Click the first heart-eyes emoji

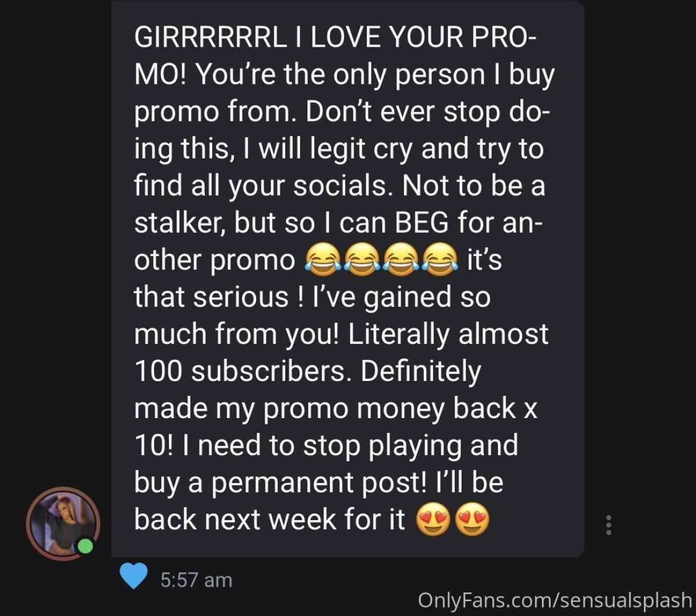(x=432, y=520)
